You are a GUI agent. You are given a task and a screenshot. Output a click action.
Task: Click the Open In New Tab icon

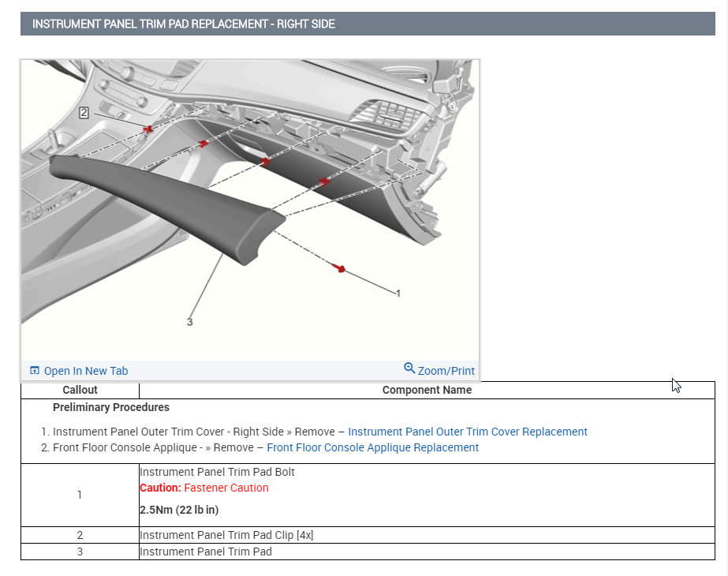[35, 370]
